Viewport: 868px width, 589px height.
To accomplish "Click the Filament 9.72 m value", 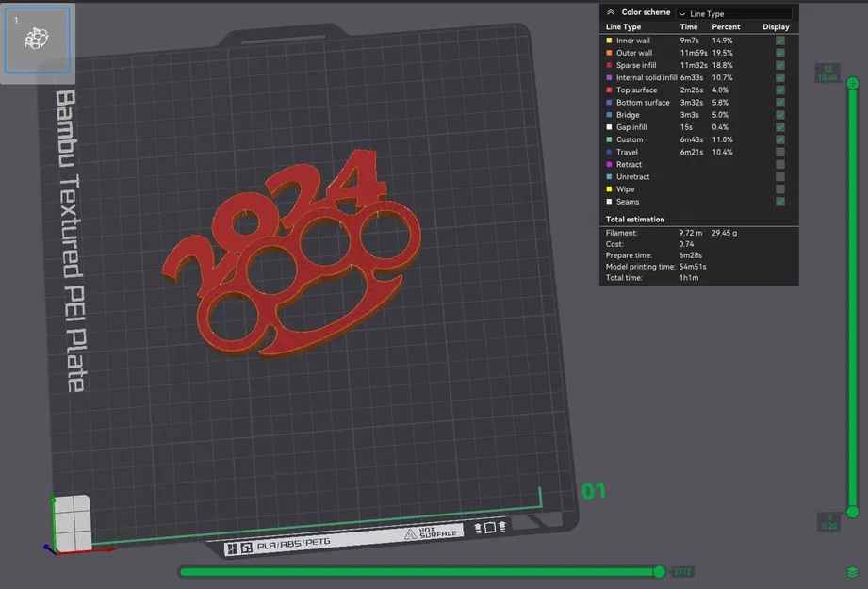I will click(690, 233).
